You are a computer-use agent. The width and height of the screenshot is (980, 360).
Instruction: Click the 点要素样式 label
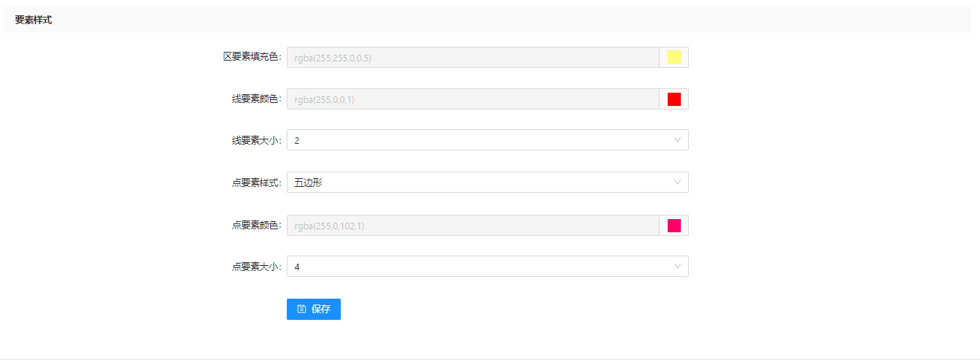point(256,183)
